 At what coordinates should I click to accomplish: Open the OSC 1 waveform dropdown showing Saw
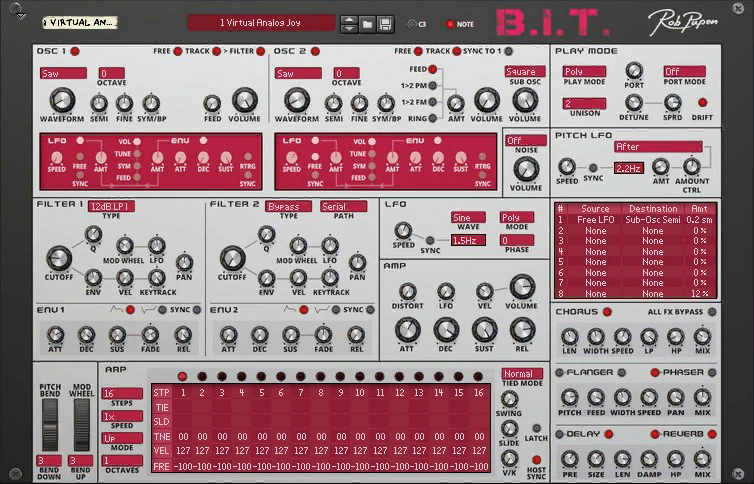coord(63,74)
